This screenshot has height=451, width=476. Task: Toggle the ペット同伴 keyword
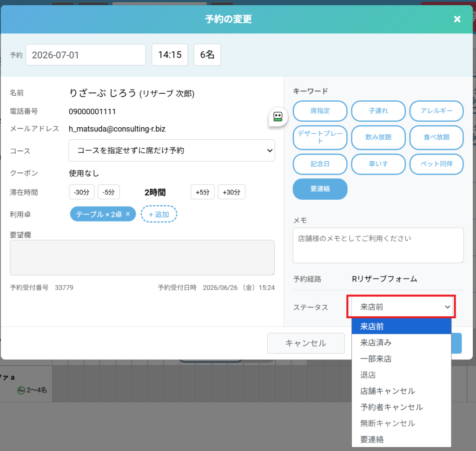point(436,164)
